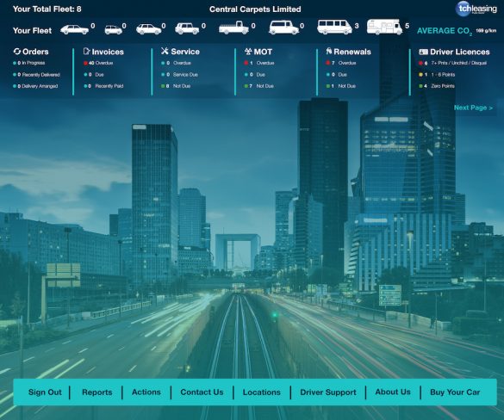
Task: View Service Overdue entry
Action: coord(176,63)
